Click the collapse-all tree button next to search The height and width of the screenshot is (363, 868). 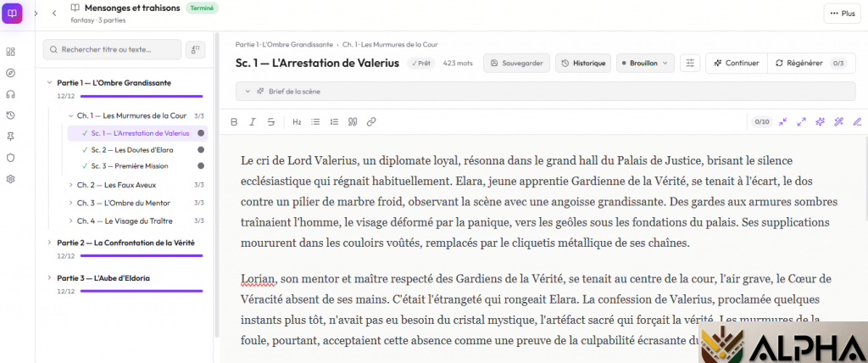(x=196, y=49)
